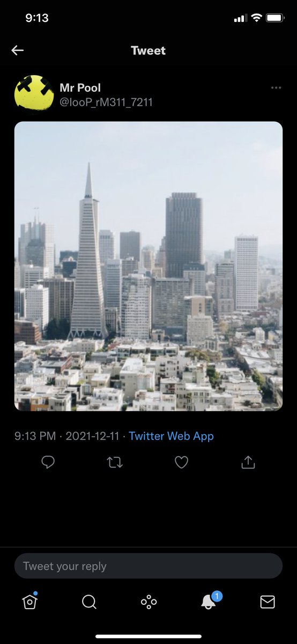
Task: Open the Mr Pool profile name
Action: [80, 88]
